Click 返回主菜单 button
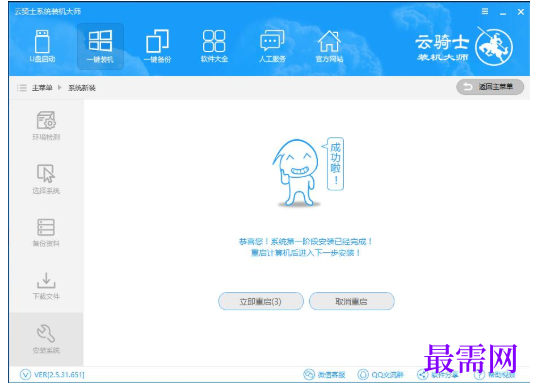The width and height of the screenshot is (536, 390). 490,87
